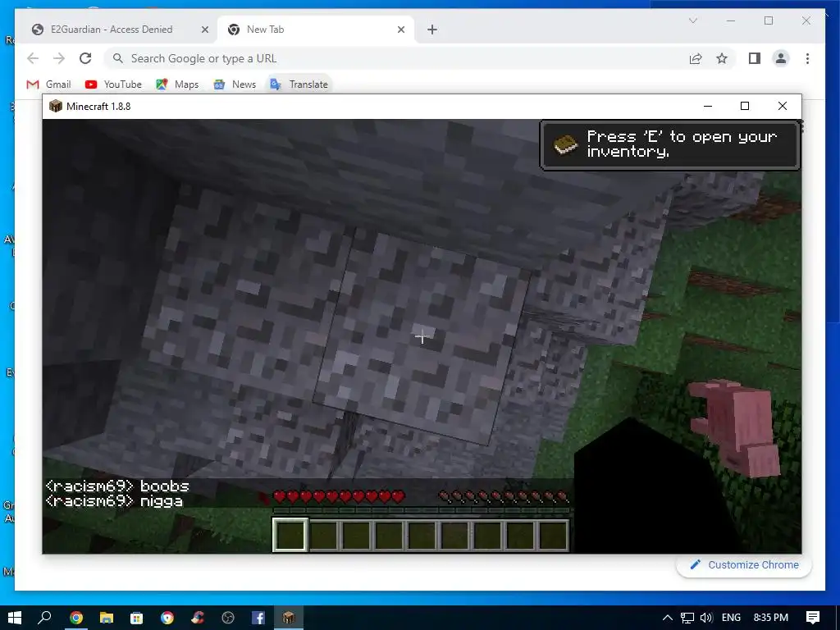Open the Windows Start menu
Image resolution: width=840 pixels, height=630 pixels.
coord(15,618)
